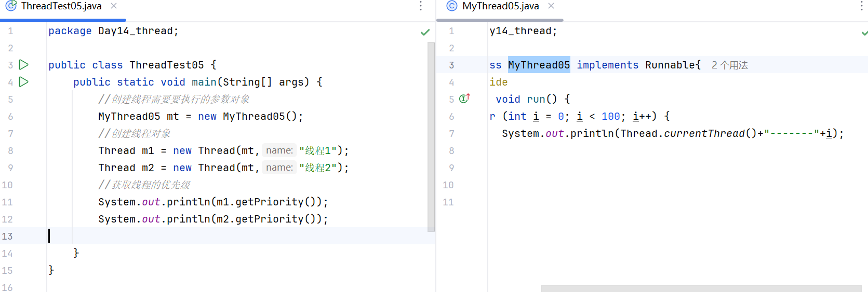
Task: Click highlighted MyThread05 class name in right editor
Action: click(539, 65)
